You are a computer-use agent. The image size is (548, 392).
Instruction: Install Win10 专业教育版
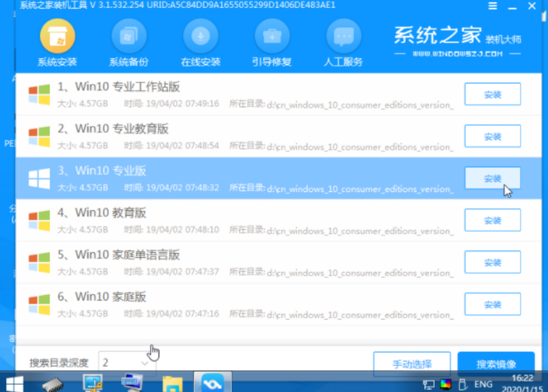tap(492, 136)
